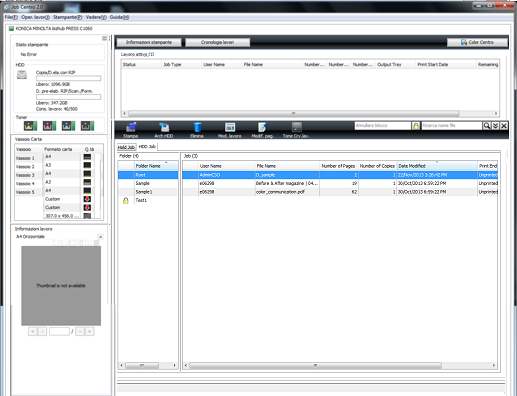Screen dimensions: 517x396
Task: Click the Stampa print icon
Action: click(x=131, y=130)
